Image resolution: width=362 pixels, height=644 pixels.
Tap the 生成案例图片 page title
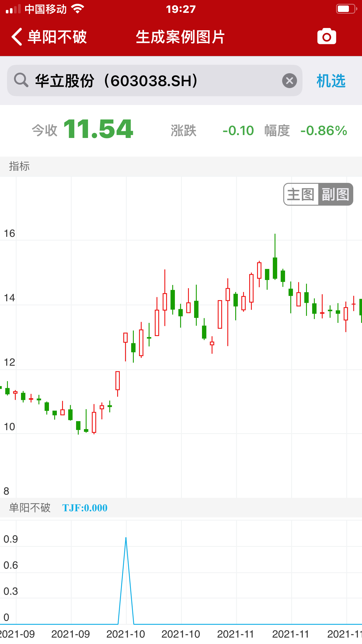(180, 37)
